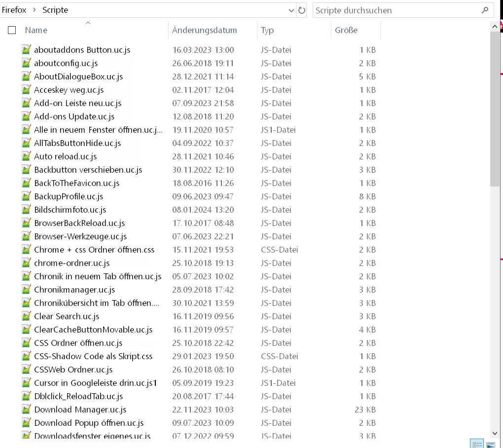The width and height of the screenshot is (503, 448).
Task: Click the scrollbar up arrow
Action: pyautogui.click(x=495, y=27)
